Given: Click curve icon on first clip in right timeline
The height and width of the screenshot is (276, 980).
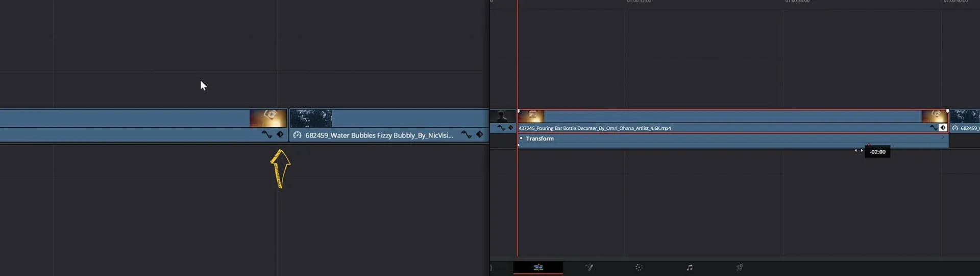Looking at the screenshot, I should pyautogui.click(x=501, y=128).
